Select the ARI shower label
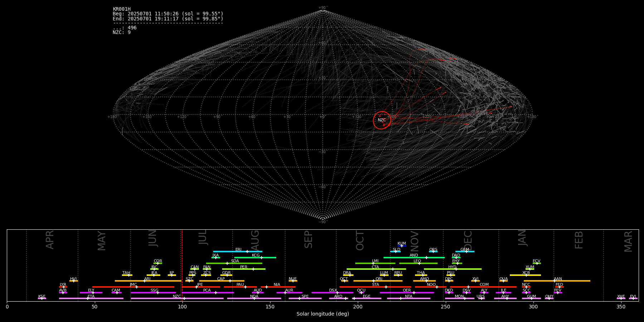Viewport: 644px width, 322px height. [x=147, y=279]
